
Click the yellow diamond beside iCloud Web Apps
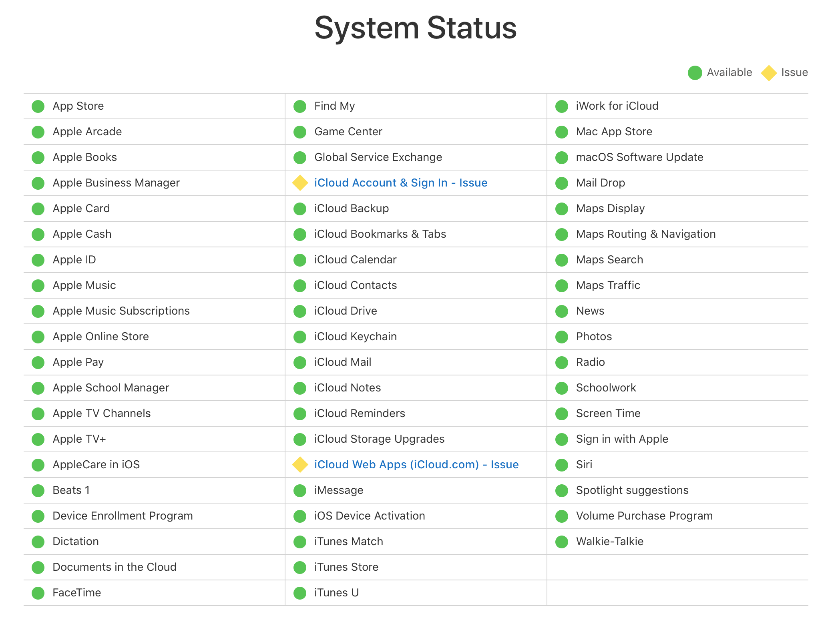click(x=300, y=465)
